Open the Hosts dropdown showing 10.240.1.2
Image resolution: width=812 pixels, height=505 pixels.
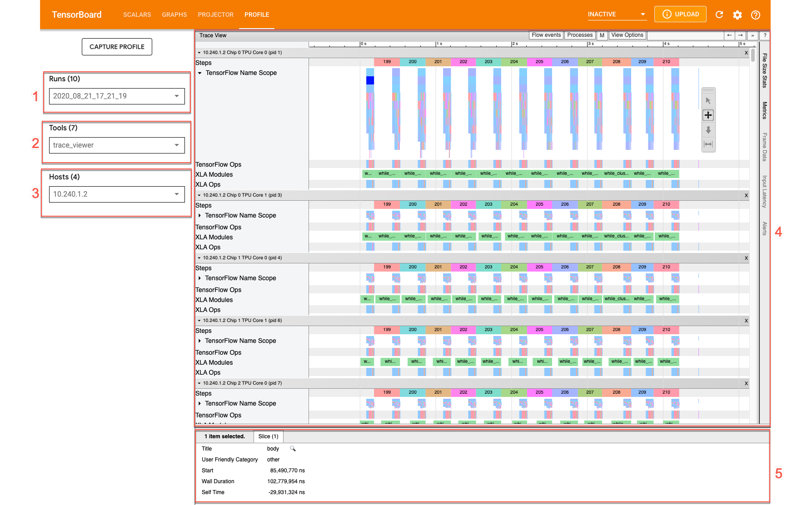(x=117, y=194)
